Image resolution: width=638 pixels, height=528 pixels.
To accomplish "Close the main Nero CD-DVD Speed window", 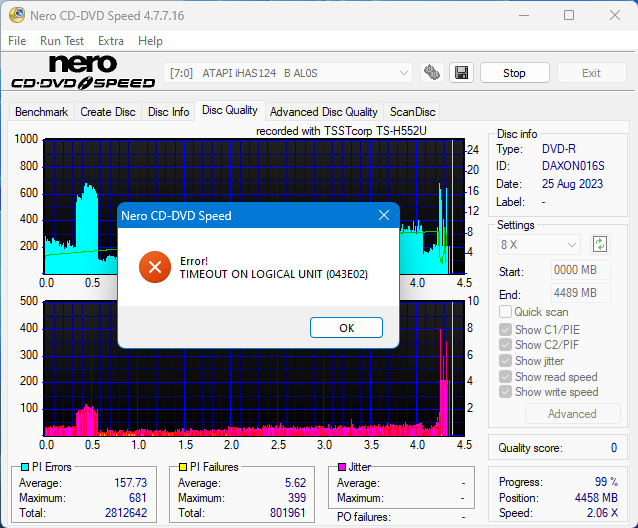I will [615, 15].
